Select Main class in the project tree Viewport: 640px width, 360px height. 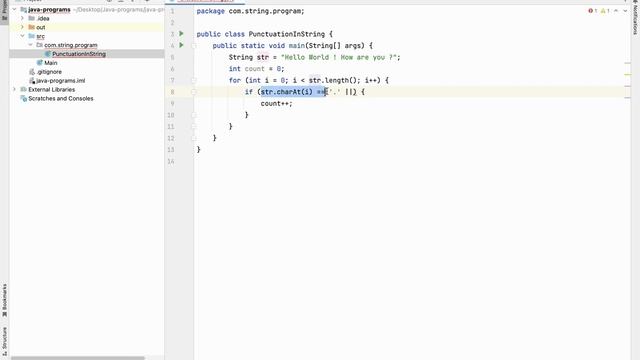(51, 63)
